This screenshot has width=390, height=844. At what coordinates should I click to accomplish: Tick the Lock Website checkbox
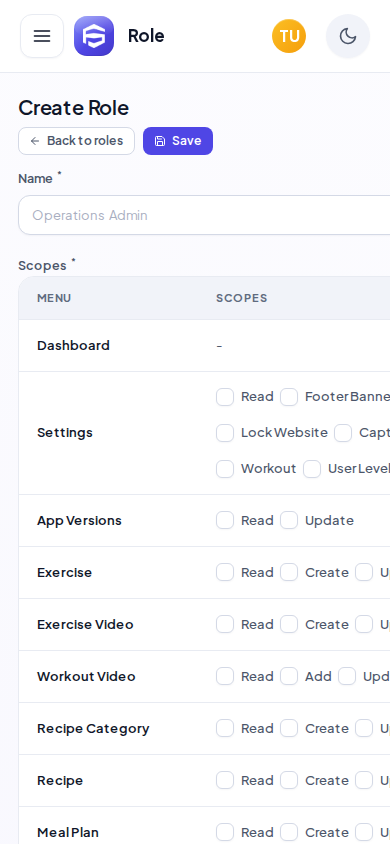[x=225, y=433]
